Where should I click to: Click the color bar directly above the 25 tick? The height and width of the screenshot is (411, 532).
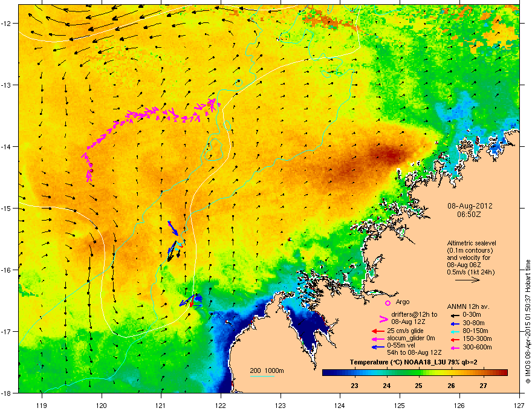(418, 373)
